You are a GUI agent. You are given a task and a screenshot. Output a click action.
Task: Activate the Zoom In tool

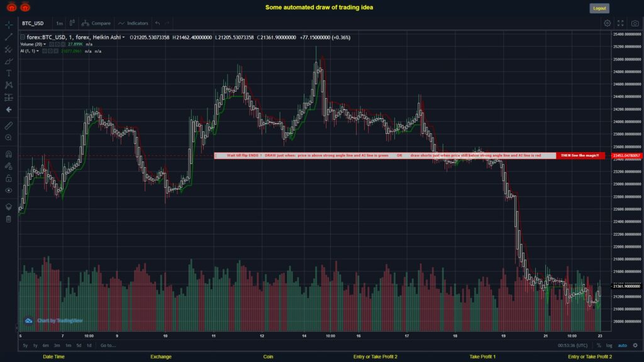coord(9,138)
